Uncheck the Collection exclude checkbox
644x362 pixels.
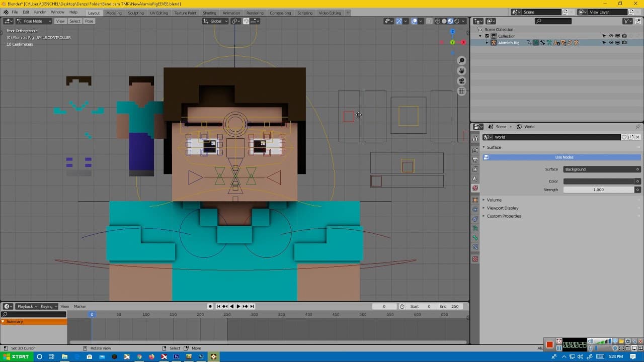(x=487, y=36)
